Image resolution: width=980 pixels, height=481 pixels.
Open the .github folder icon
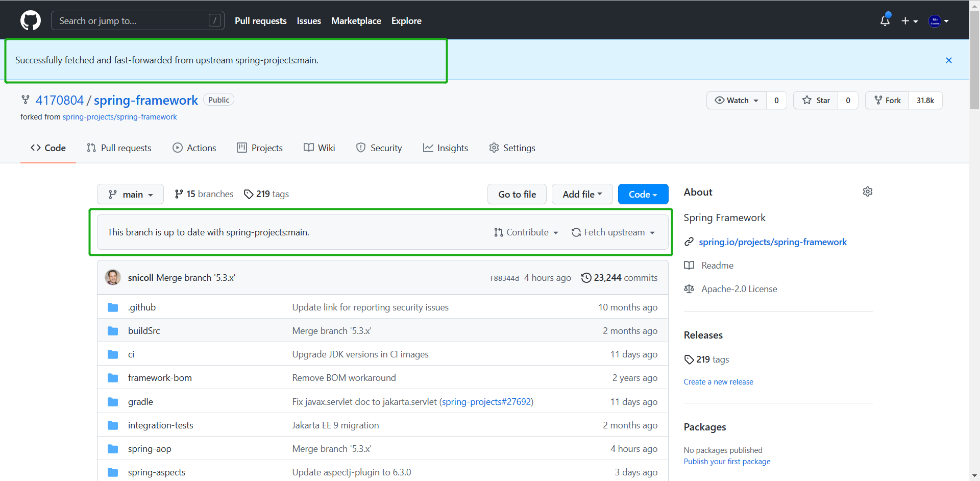[113, 307]
